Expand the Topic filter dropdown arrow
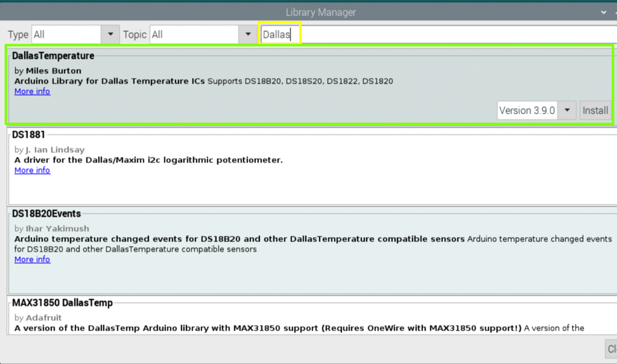 (248, 34)
